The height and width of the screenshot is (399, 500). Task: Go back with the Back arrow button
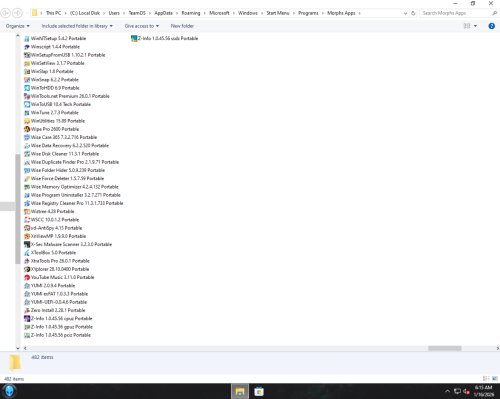(5, 13)
